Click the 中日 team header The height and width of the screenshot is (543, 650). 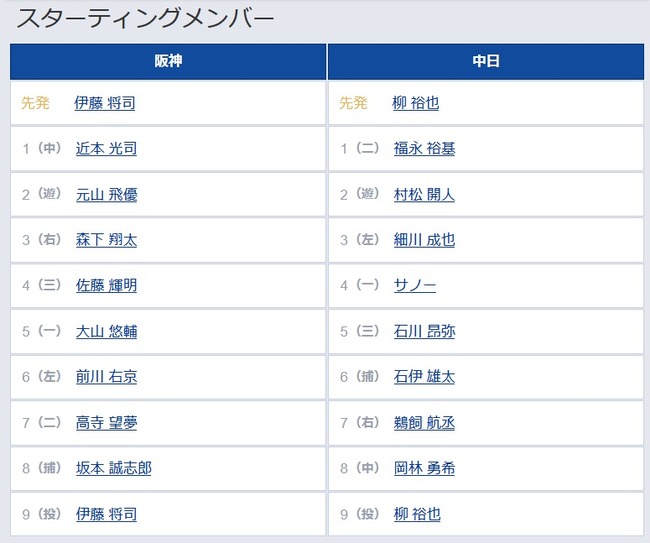[486, 61]
